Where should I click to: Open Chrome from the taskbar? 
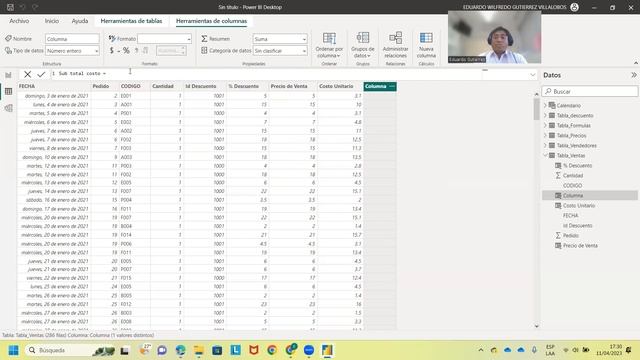[272, 350]
